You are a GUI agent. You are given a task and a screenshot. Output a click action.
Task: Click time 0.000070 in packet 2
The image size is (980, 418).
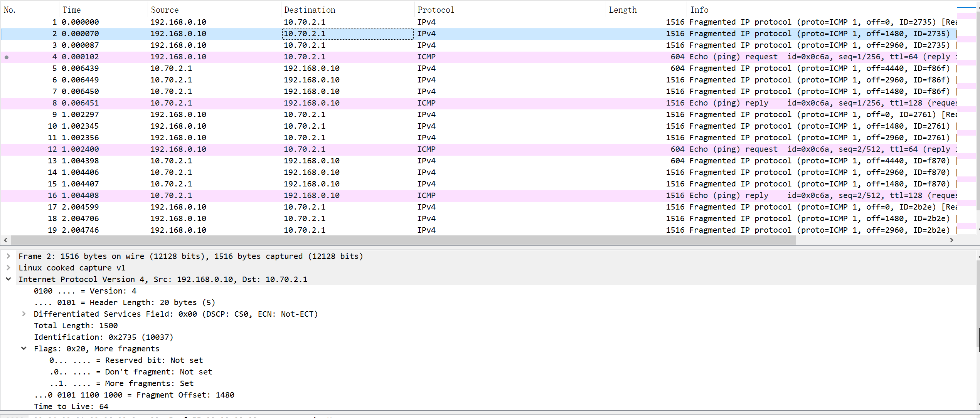80,34
